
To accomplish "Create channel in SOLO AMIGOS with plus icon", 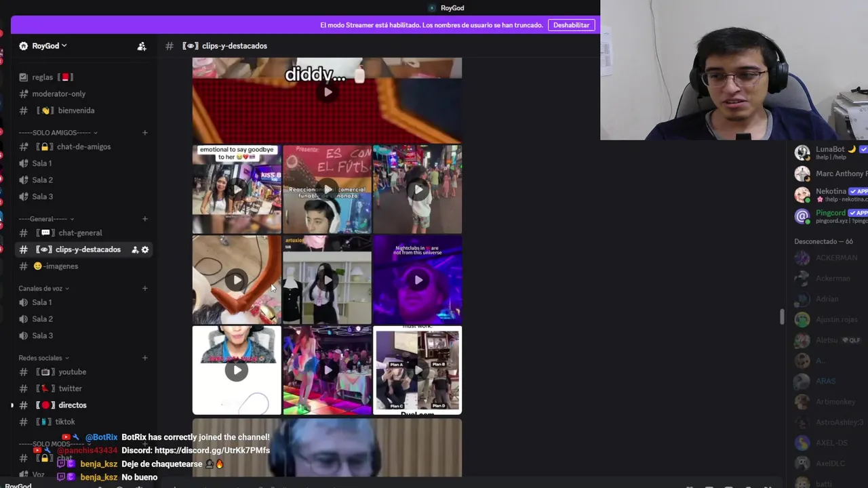I will point(144,133).
